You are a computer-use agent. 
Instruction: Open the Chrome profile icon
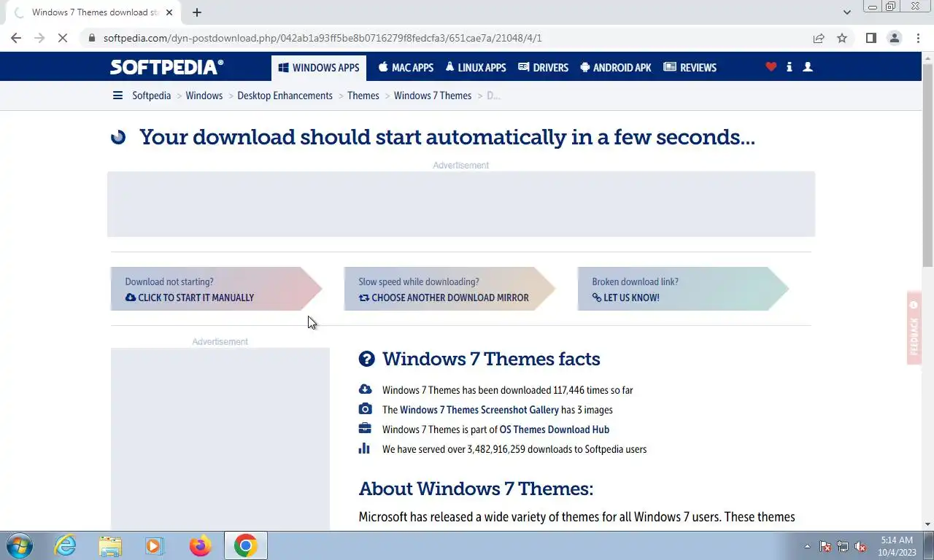pyautogui.click(x=894, y=38)
